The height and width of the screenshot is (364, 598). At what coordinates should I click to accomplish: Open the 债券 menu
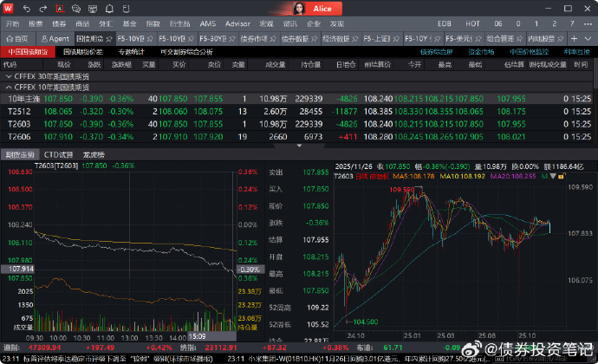(59, 23)
